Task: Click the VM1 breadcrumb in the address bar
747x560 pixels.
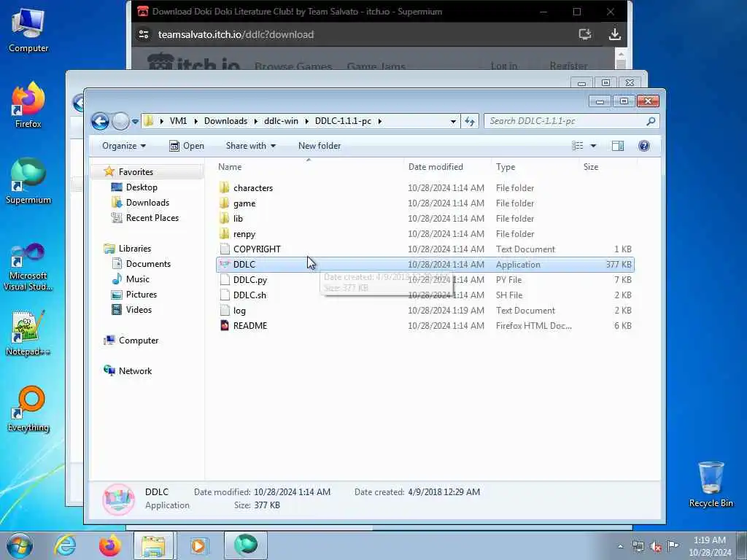Action: coord(178,121)
